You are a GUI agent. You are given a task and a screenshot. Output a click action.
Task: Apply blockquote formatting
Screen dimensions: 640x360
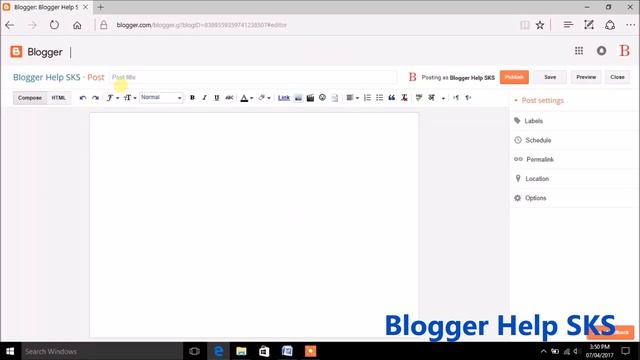point(391,98)
